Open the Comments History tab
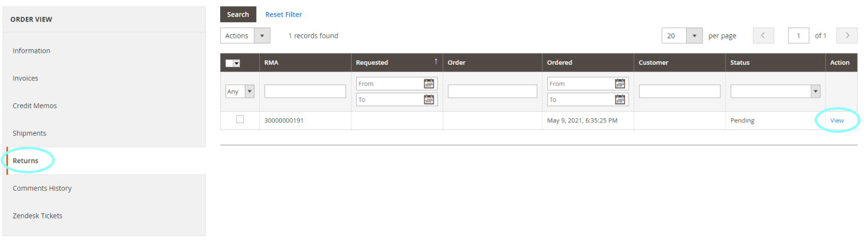868x243 pixels. 104,188
